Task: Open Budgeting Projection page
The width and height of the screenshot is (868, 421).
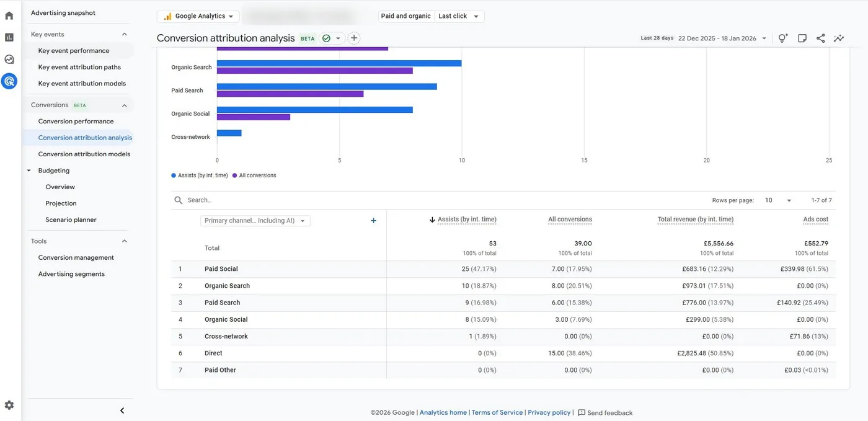Action: (x=61, y=203)
